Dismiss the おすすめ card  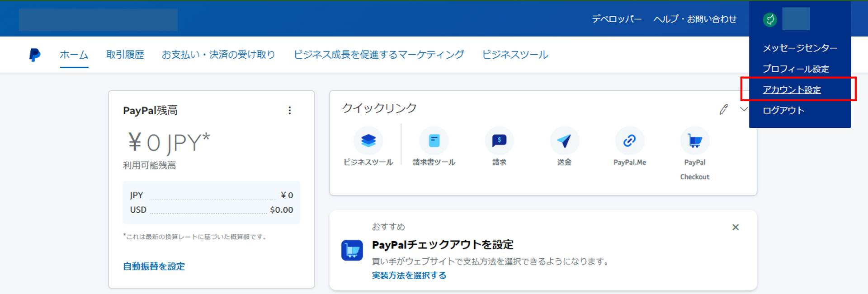tap(736, 227)
